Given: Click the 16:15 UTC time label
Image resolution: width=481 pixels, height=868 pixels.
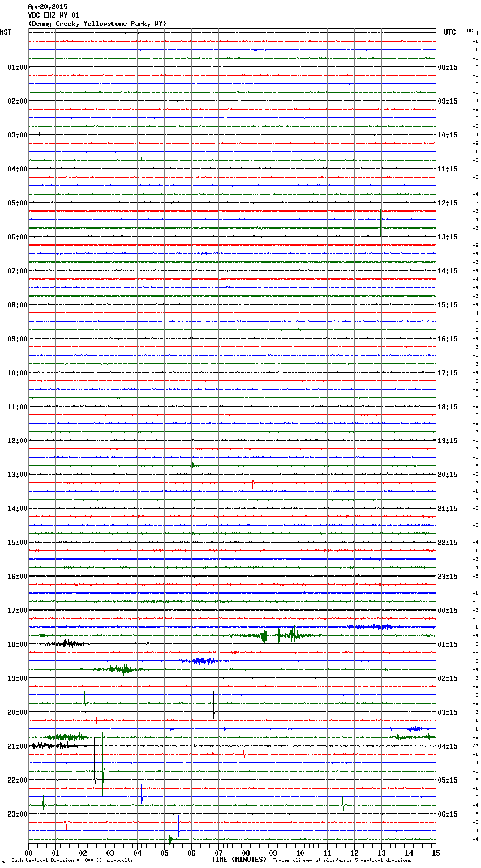Looking at the screenshot, I should 448,339.
